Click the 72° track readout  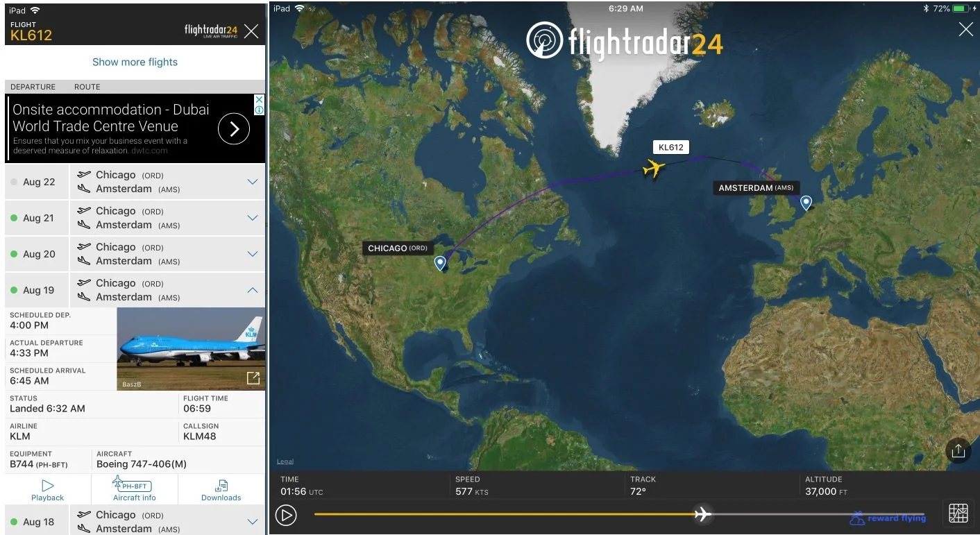[x=638, y=491]
